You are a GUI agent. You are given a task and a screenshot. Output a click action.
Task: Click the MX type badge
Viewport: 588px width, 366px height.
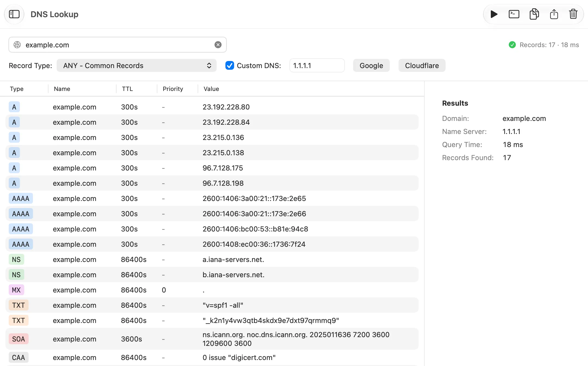(x=16, y=290)
